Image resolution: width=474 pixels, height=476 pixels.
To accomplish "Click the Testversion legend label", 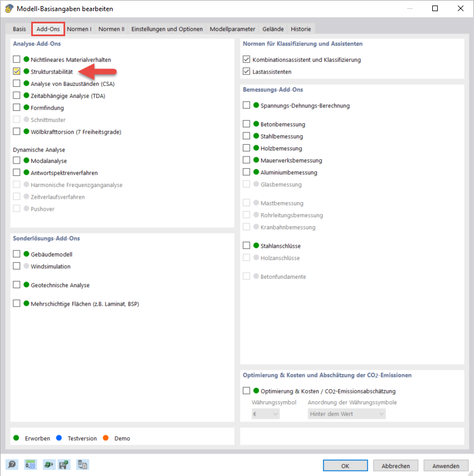I will (x=82, y=438).
